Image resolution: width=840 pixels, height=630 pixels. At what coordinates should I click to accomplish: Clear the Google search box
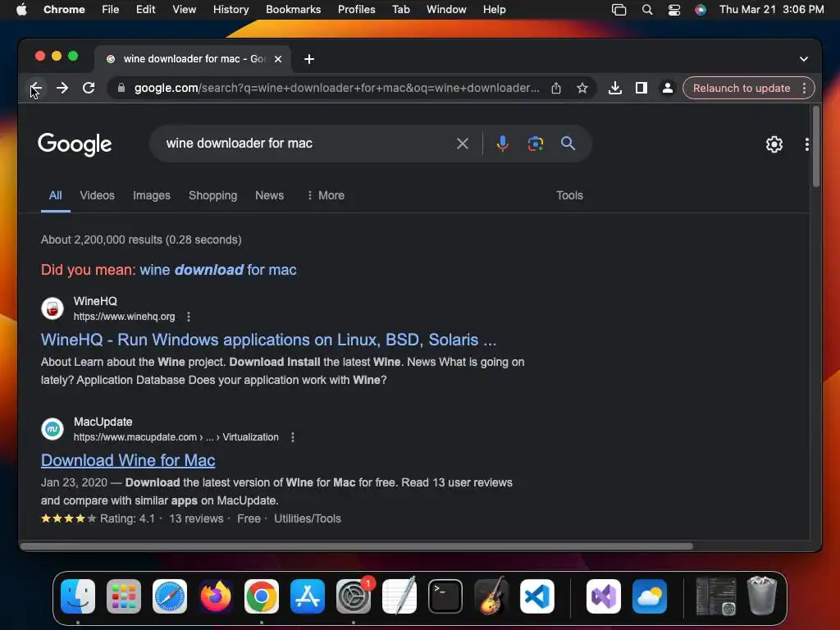coord(463,144)
